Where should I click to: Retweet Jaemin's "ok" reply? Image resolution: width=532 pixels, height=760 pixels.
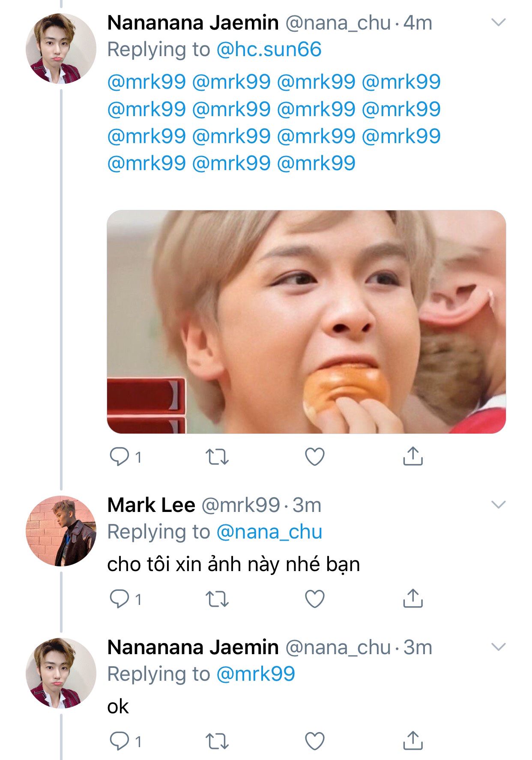coord(217,741)
